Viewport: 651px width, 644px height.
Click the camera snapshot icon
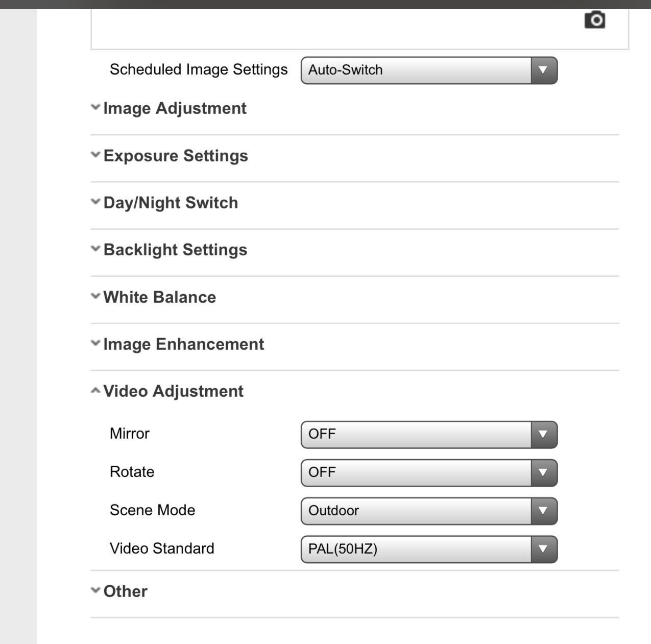coord(594,20)
